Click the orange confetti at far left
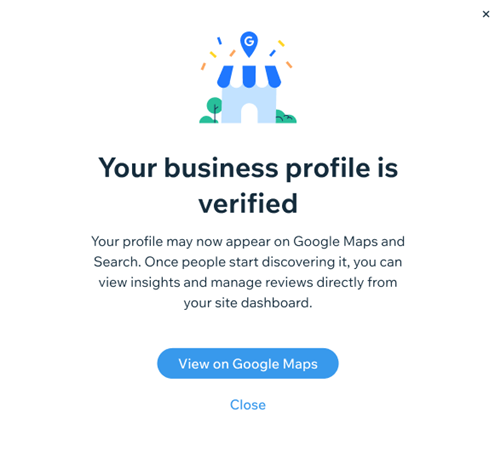Screen dimensions: 501x452 tap(203, 66)
